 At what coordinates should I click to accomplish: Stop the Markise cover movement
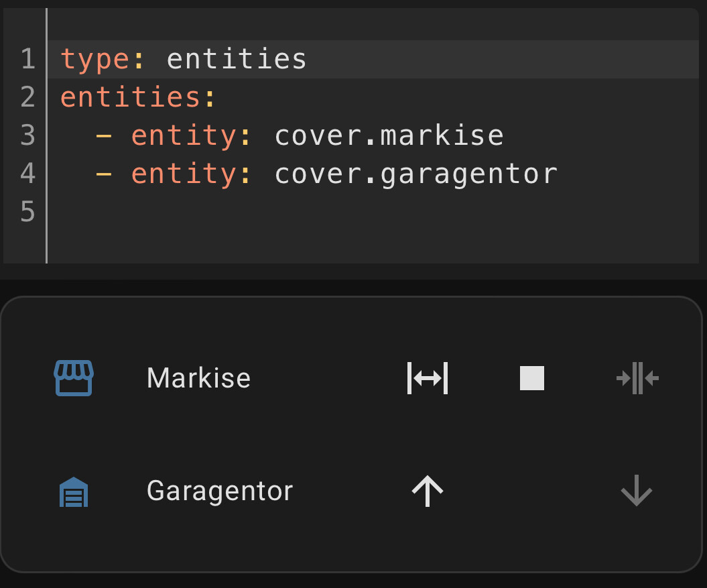[x=532, y=378]
